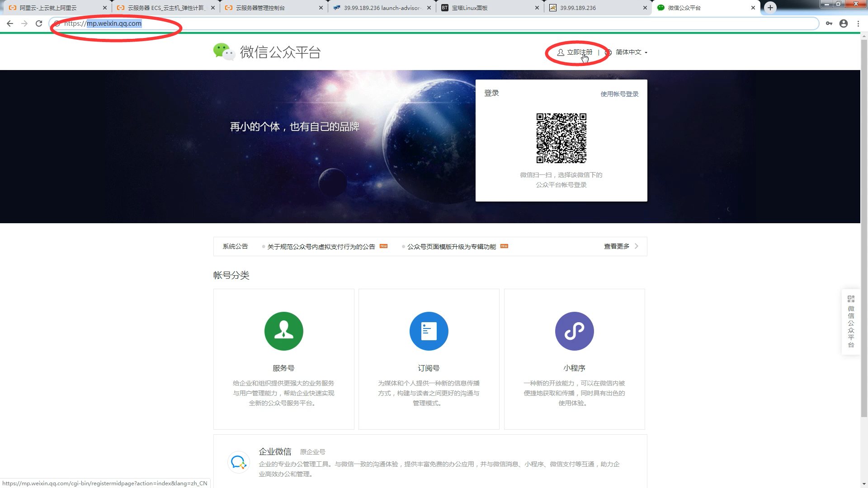This screenshot has height=488, width=868.
Task: Click 查看更多 to view more announcements
Action: click(617, 246)
